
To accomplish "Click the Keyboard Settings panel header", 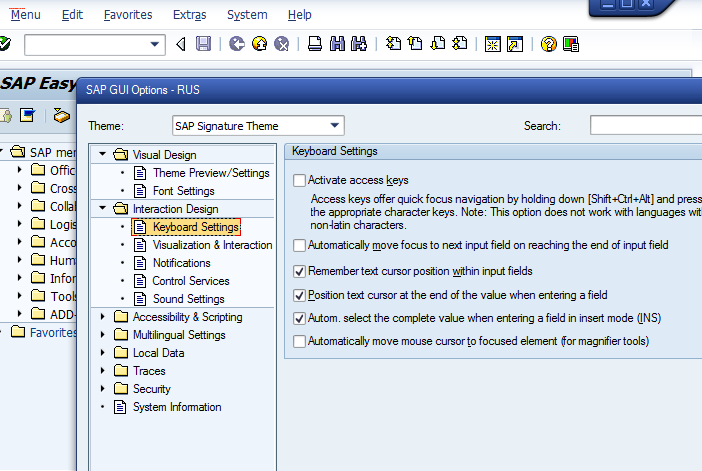I will [x=492, y=151].
